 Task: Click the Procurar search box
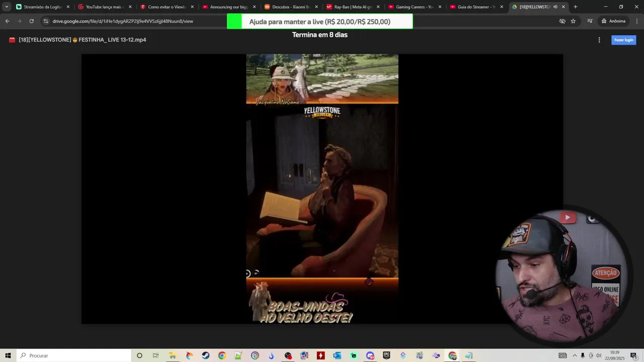(73, 355)
